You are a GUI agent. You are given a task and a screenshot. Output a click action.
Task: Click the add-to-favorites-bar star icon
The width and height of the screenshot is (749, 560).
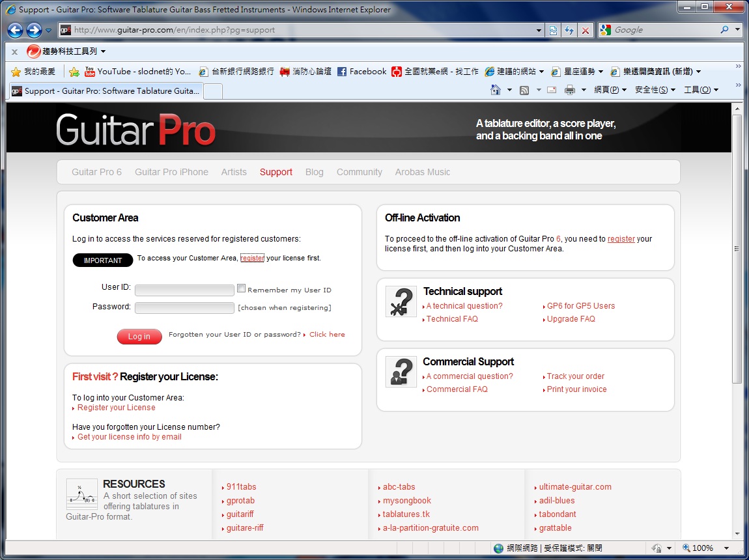74,72
